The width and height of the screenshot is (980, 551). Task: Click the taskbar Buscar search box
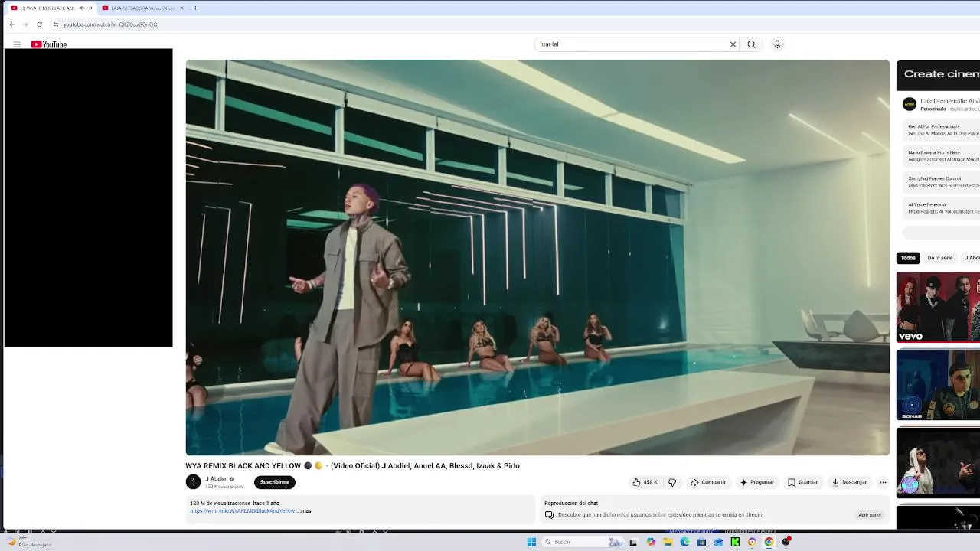[x=583, y=542]
